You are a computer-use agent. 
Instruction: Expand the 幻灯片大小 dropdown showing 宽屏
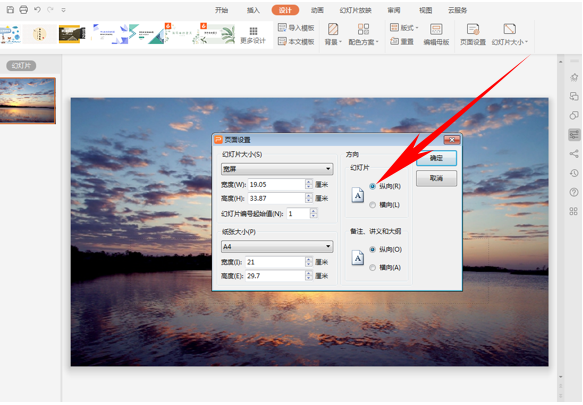[x=277, y=169]
